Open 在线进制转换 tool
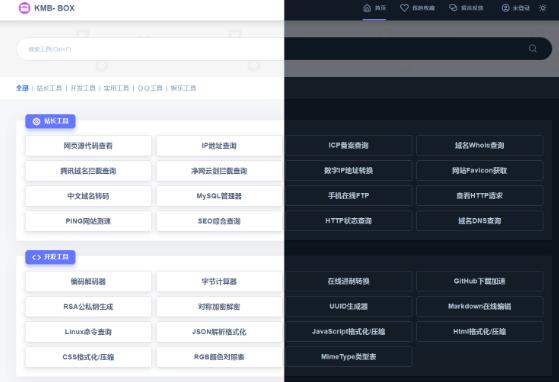This screenshot has height=382, width=559. pos(348,281)
